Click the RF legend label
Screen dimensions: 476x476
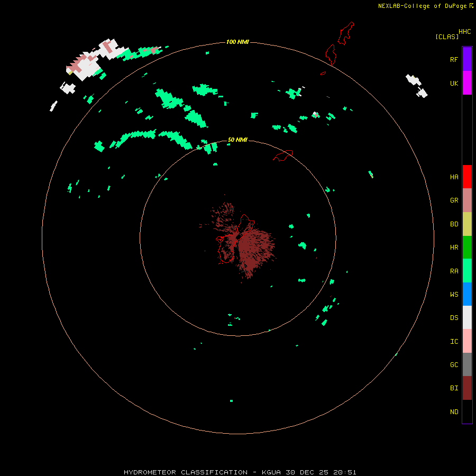pyautogui.click(x=454, y=60)
